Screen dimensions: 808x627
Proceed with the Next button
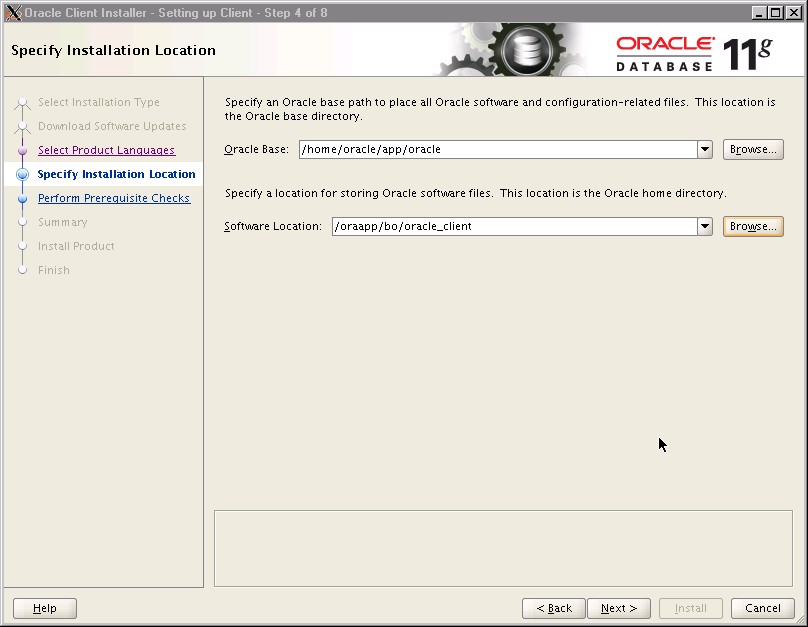pyautogui.click(x=618, y=608)
